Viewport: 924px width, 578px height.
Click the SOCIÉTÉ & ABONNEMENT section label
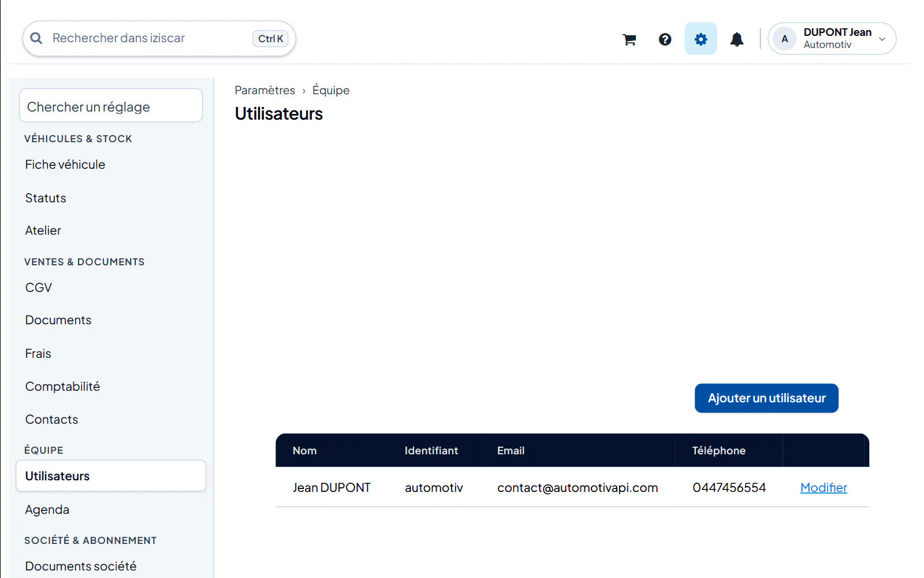(x=91, y=540)
